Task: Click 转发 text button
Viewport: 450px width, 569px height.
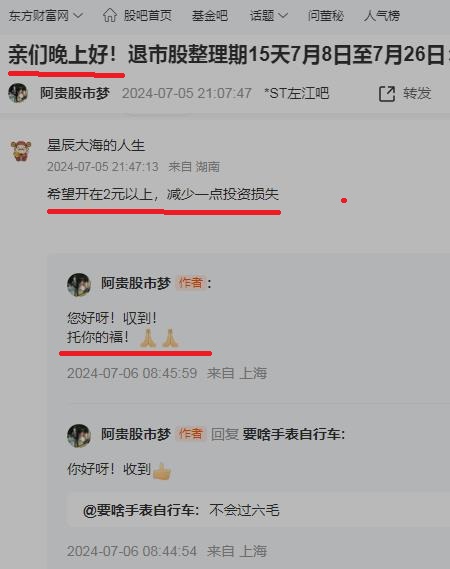Action: (x=417, y=93)
